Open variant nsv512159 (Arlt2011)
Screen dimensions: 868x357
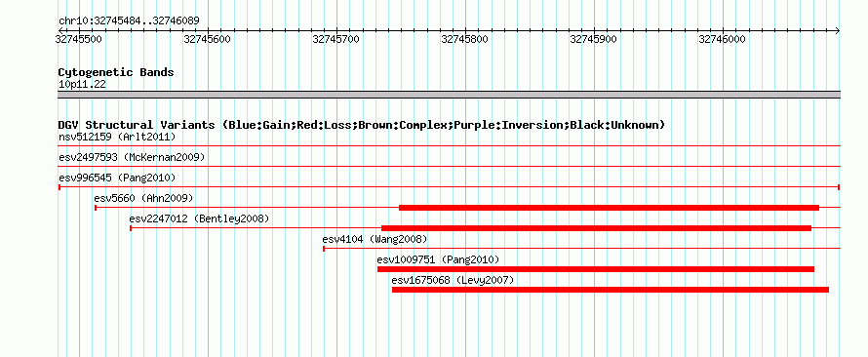pos(117,137)
